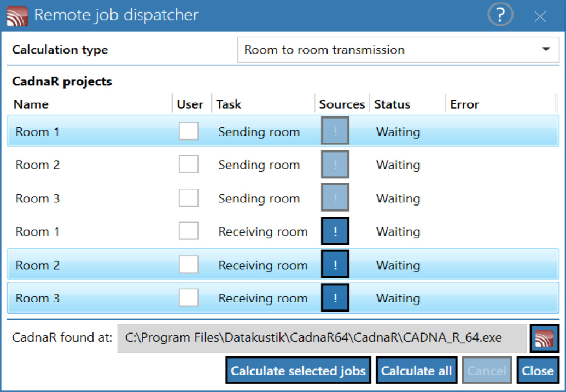Open help via the question mark icon
The image size is (566, 392).
tap(500, 15)
